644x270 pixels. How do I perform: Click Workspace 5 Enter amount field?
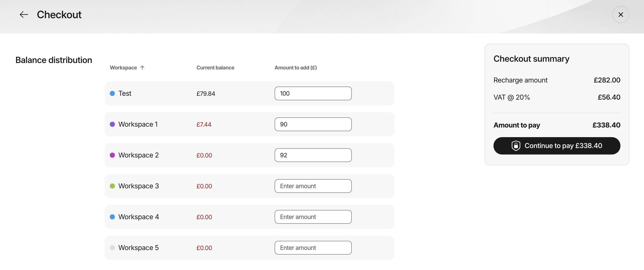click(313, 248)
